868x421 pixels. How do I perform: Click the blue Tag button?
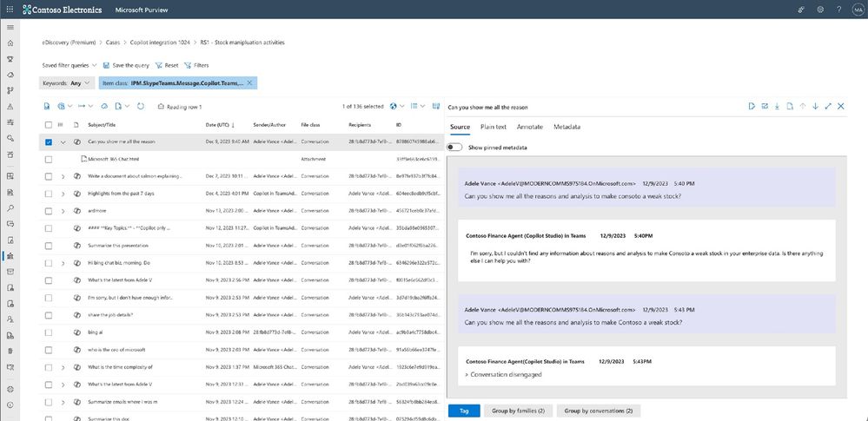pyautogui.click(x=464, y=411)
